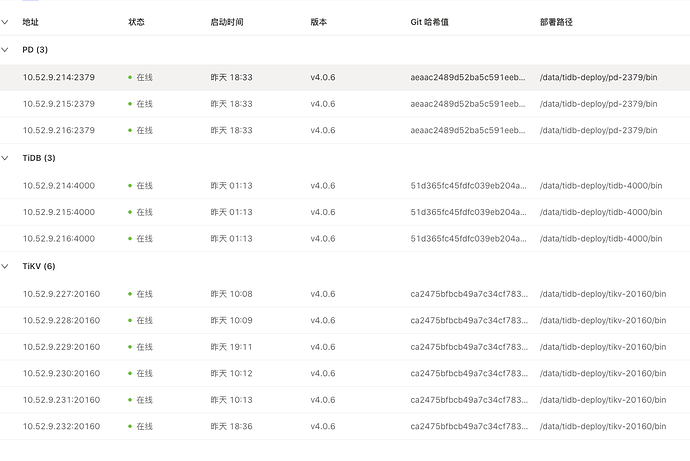
Task: Click path /data/tidb-deploy/tikv-20160/bin of 10.52.9.228:20160
Action: pos(603,320)
